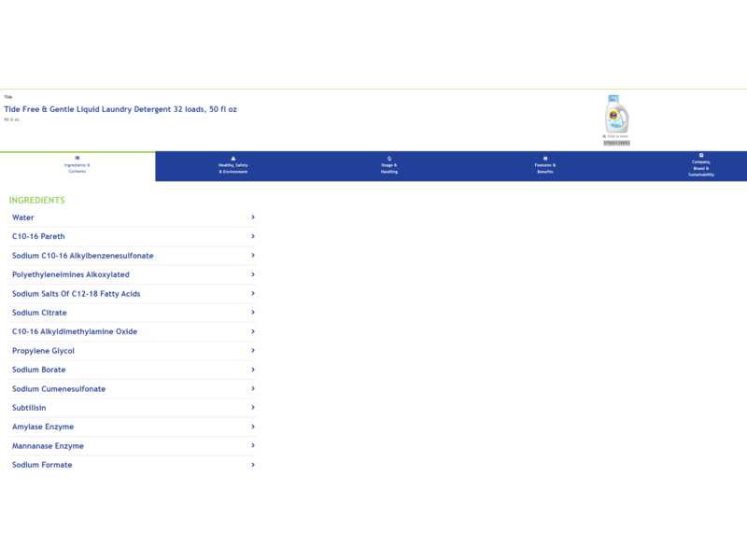The image size is (747, 560).
Task: Click the Sodium C10-16 Alkylbenzenesulfonate ingredient
Action: [83, 256]
